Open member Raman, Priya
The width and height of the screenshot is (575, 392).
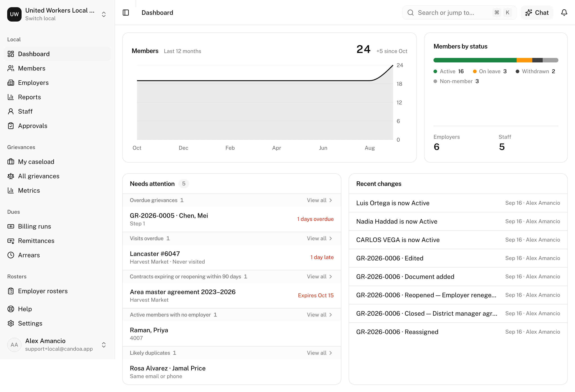pos(232,334)
